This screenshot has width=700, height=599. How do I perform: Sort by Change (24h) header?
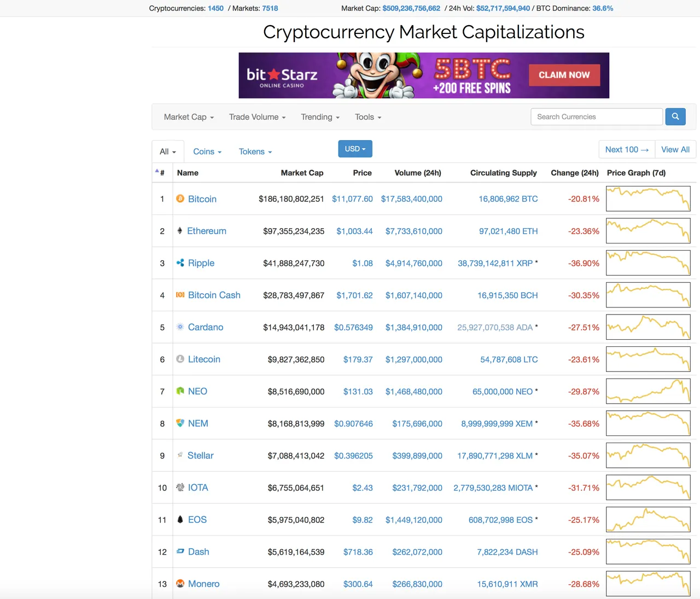pos(575,173)
